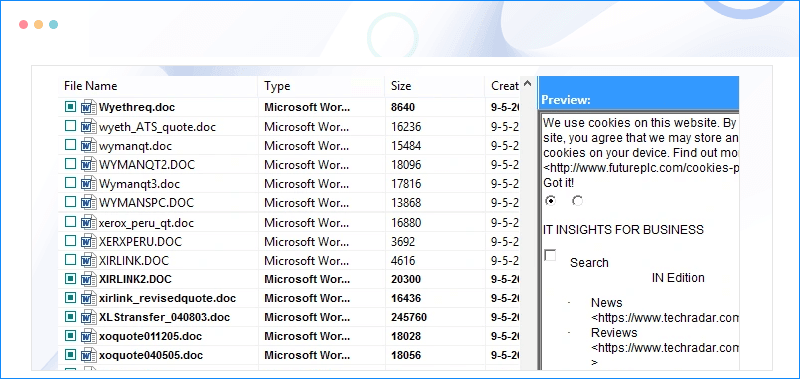This screenshot has height=379, width=800.
Task: Click the Word icon beside XIRLINK.DOC
Action: click(x=89, y=260)
